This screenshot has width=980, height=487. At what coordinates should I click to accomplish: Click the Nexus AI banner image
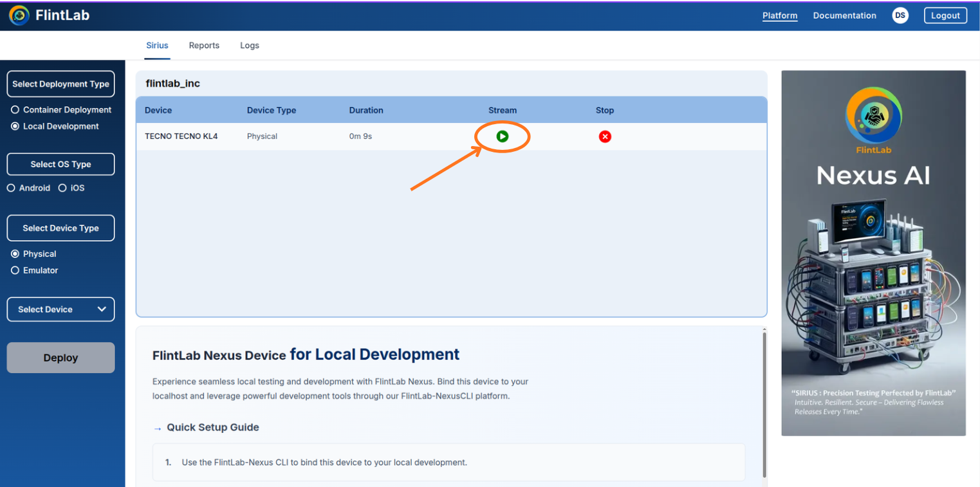(874, 253)
